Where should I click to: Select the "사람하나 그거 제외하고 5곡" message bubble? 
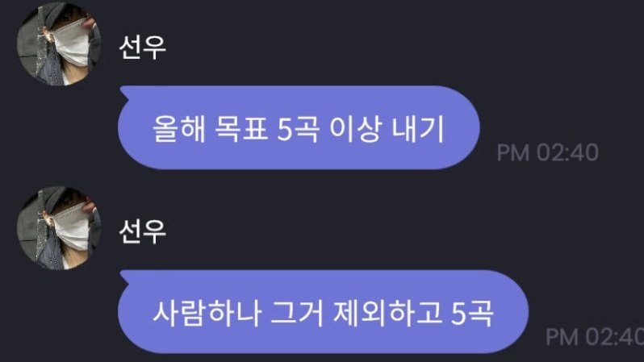pos(324,312)
